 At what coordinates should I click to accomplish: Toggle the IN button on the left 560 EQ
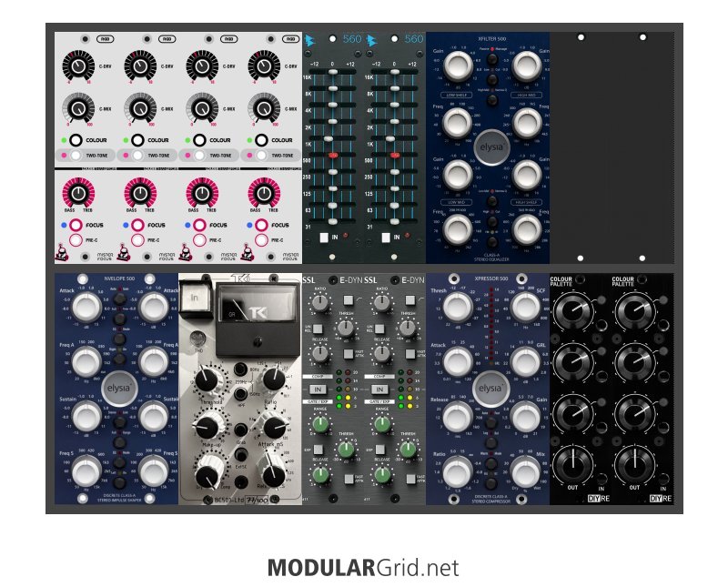[324, 238]
